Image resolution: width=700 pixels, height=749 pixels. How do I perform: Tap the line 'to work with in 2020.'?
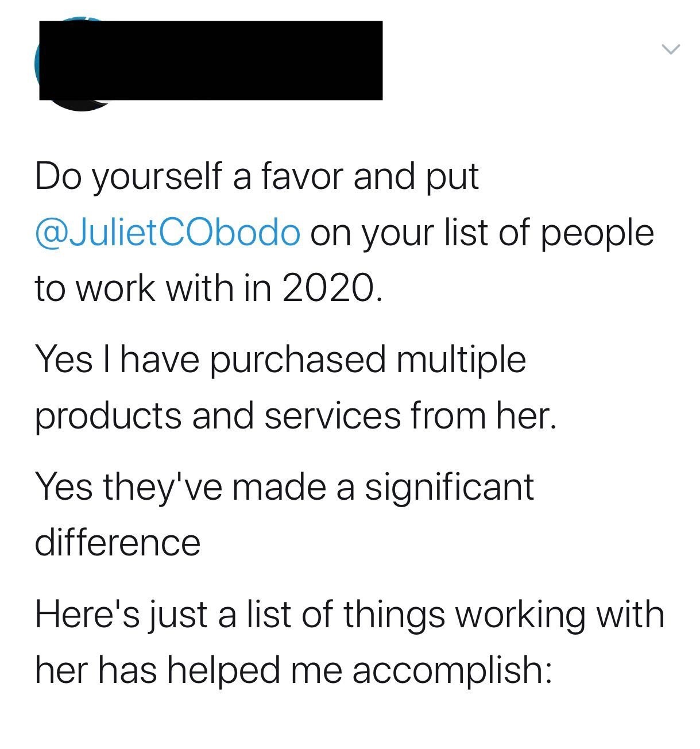tap(208, 288)
